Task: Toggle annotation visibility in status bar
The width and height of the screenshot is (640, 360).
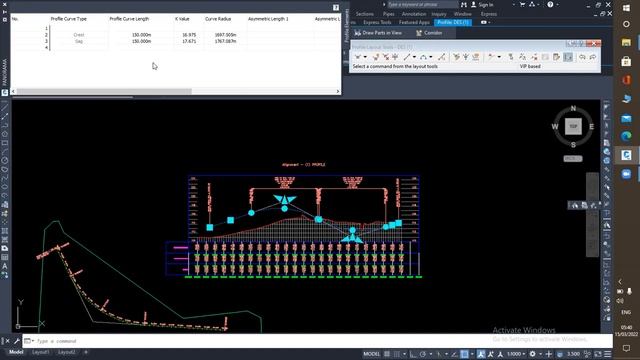Action: click(x=481, y=354)
